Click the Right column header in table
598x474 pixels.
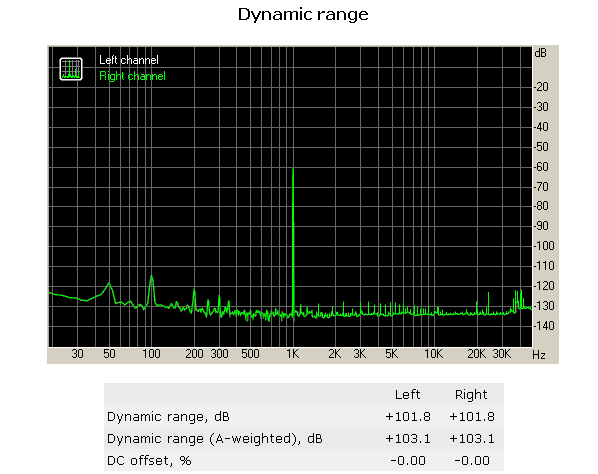click(471, 394)
